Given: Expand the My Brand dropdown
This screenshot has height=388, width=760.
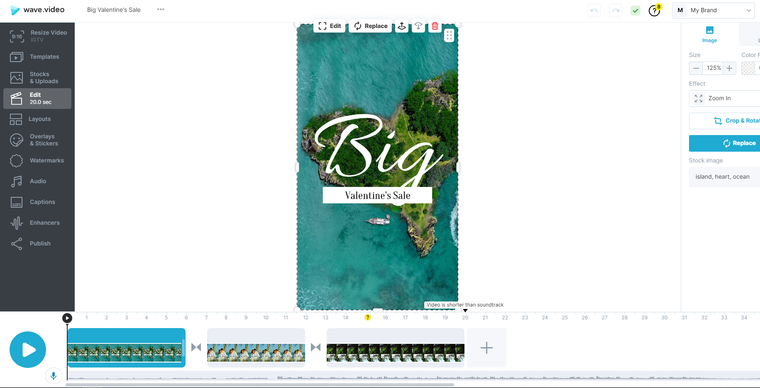Looking at the screenshot, I should click(713, 10).
